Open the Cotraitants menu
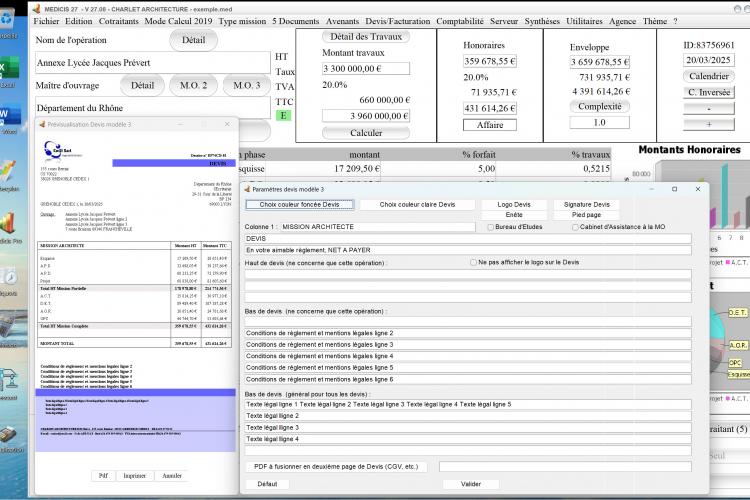Screen dimensions: 750x500 [119, 21]
